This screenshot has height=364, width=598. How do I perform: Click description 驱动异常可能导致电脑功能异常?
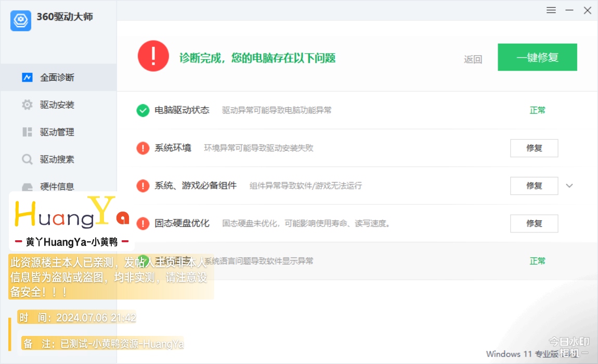(277, 110)
